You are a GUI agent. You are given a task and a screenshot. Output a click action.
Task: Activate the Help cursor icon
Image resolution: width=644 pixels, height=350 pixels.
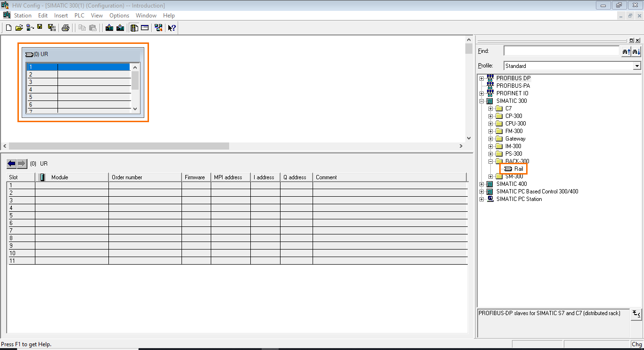[x=171, y=27]
